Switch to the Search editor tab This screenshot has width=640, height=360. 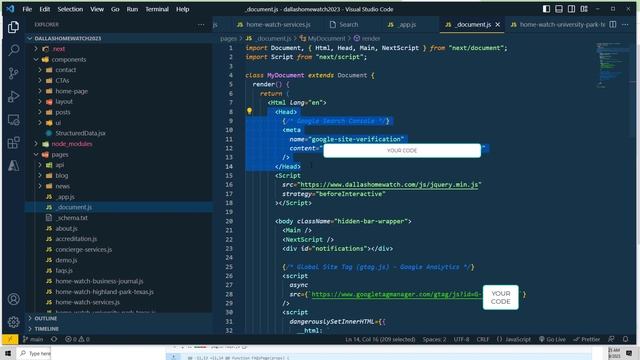pos(344,24)
